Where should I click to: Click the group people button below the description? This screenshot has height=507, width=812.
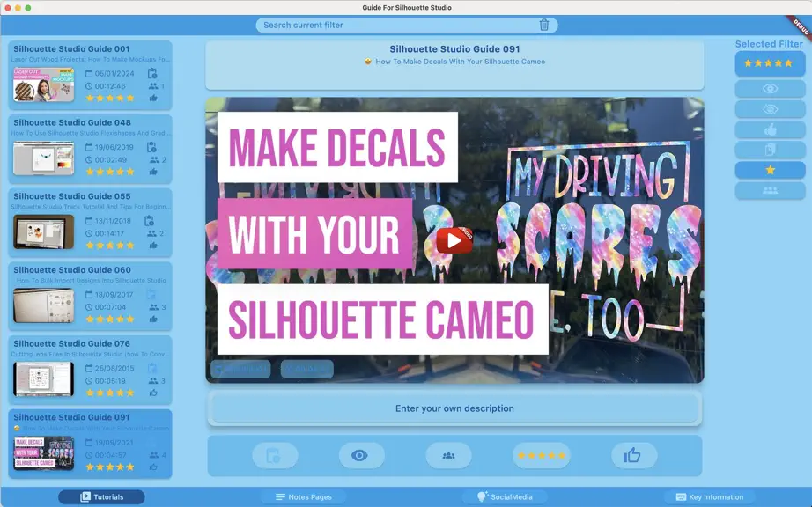[448, 455]
